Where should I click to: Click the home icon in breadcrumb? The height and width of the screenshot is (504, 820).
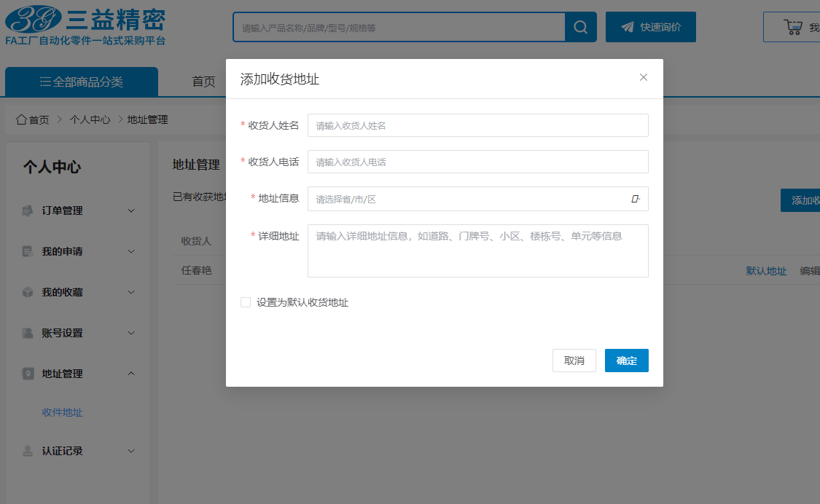(x=21, y=119)
